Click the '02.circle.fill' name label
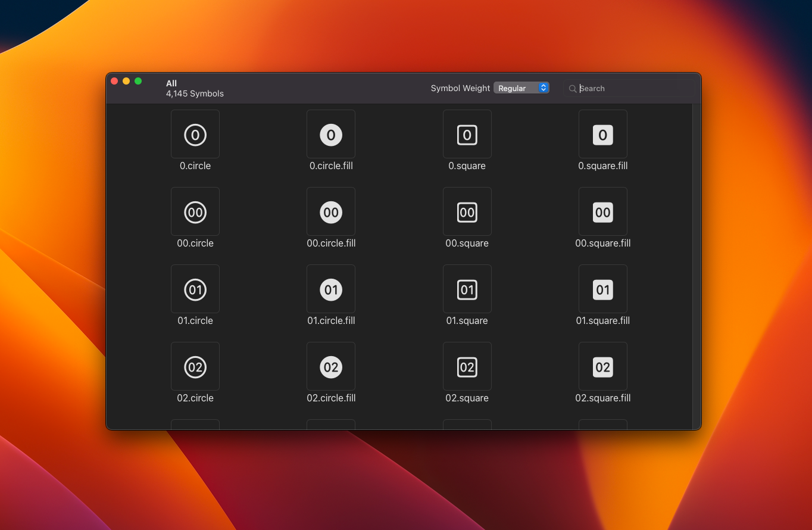 tap(331, 398)
